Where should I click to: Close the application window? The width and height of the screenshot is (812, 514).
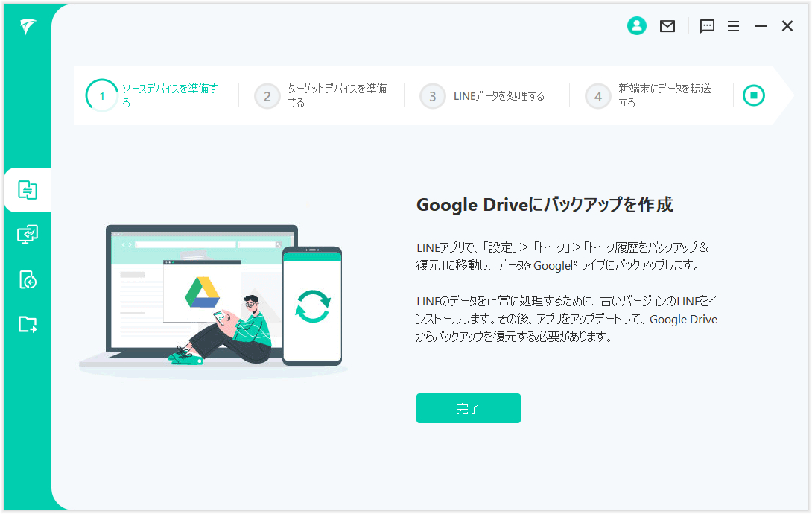click(x=787, y=26)
